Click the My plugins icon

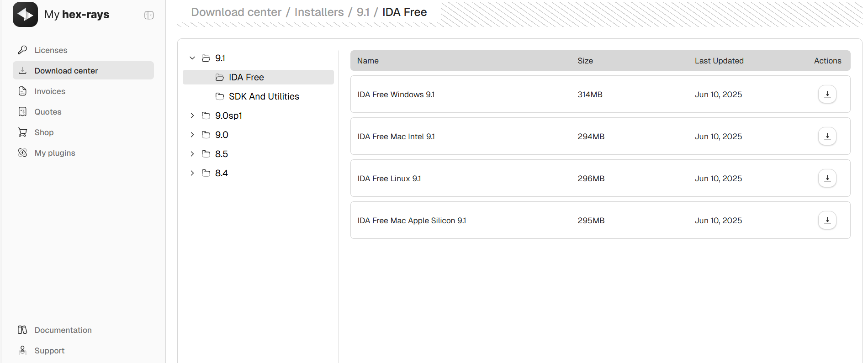[22, 153]
